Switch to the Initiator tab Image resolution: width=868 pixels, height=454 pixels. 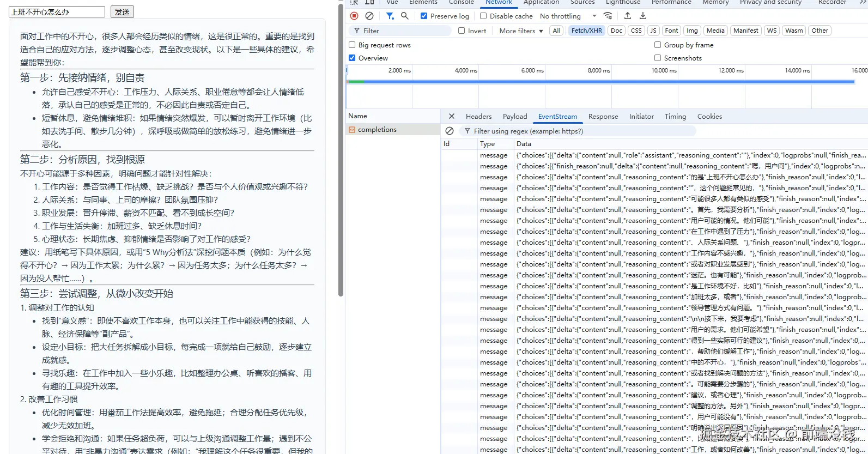(641, 116)
